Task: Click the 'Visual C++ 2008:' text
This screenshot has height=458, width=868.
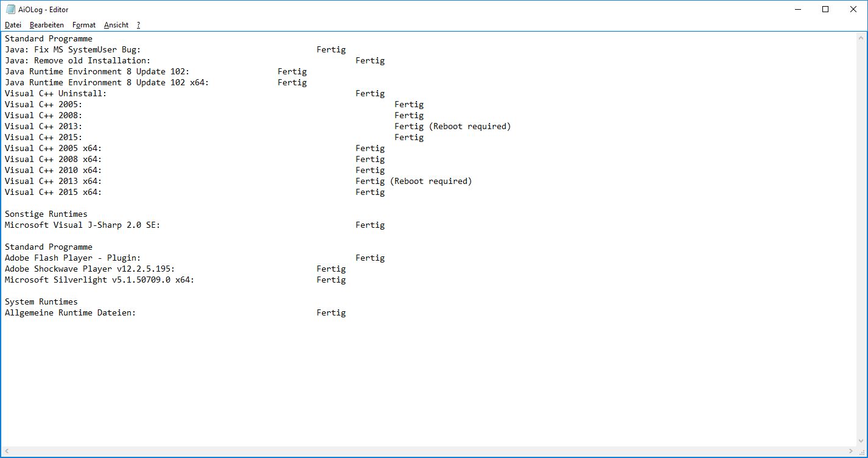Action: pyautogui.click(x=43, y=116)
